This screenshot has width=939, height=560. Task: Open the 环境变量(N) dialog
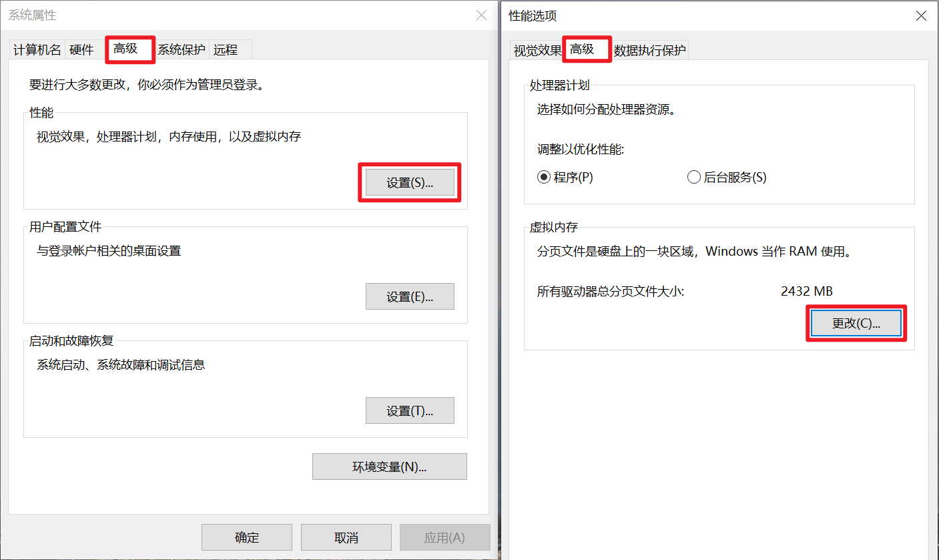[390, 467]
